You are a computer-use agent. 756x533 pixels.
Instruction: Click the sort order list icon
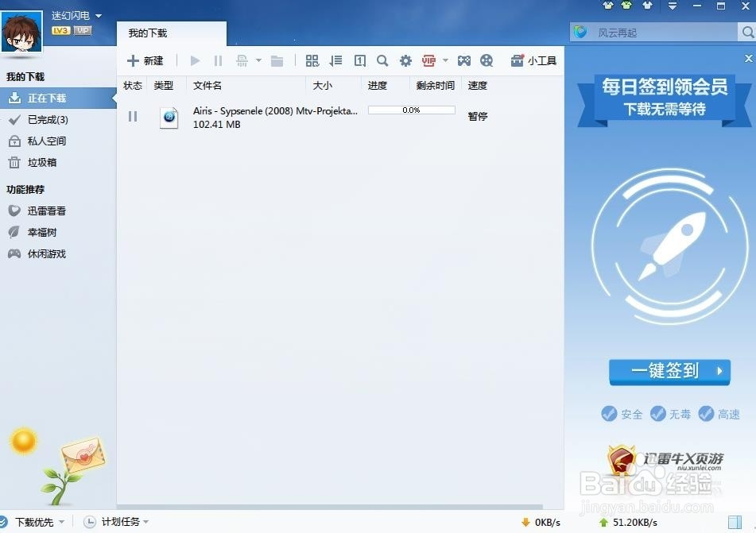click(335, 60)
